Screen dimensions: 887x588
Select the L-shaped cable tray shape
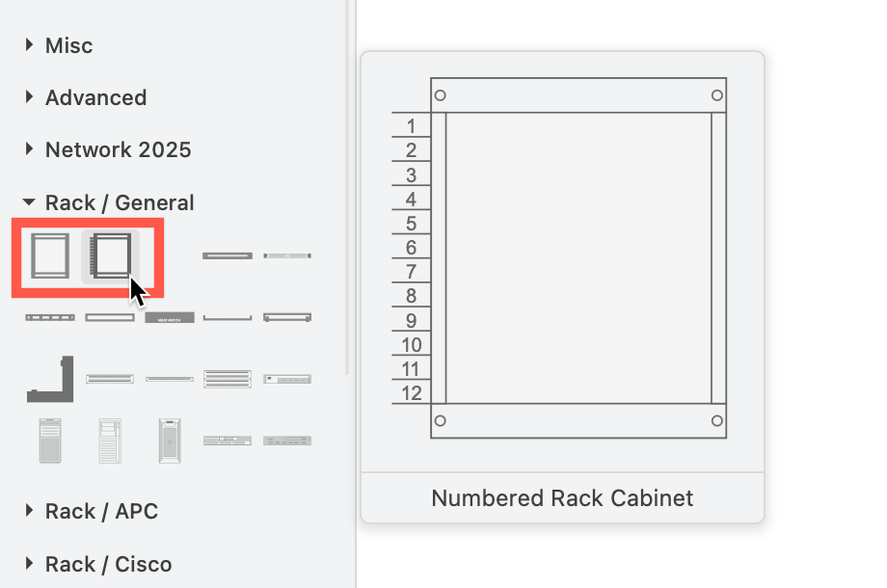tap(53, 378)
